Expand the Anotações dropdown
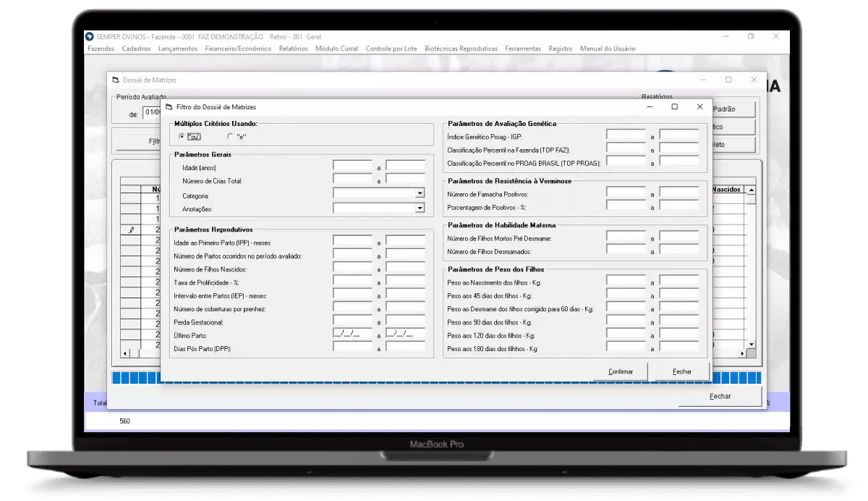The height and width of the screenshot is (501, 868). click(420, 209)
